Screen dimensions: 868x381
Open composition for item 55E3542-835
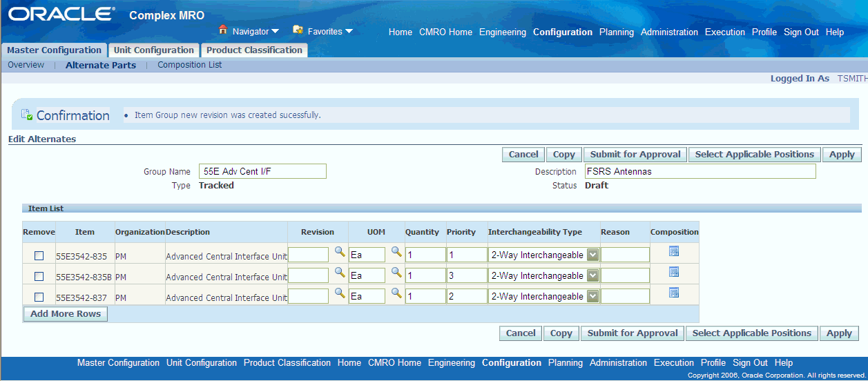click(x=674, y=251)
